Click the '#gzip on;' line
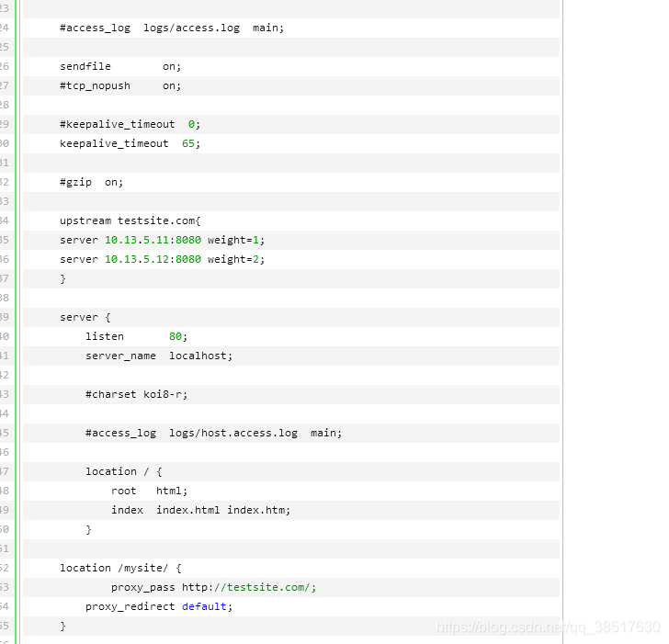Viewport: 669px width, 644px height. coord(91,183)
